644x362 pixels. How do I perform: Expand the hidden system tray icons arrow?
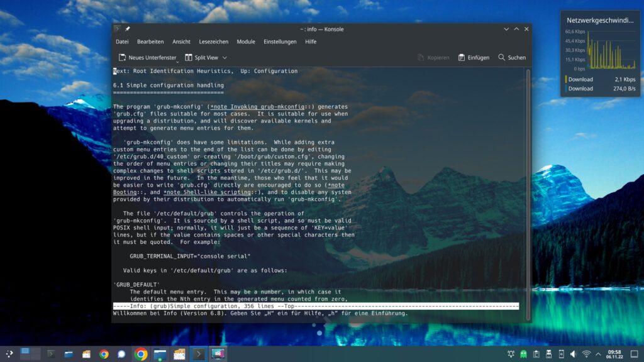(x=599, y=354)
